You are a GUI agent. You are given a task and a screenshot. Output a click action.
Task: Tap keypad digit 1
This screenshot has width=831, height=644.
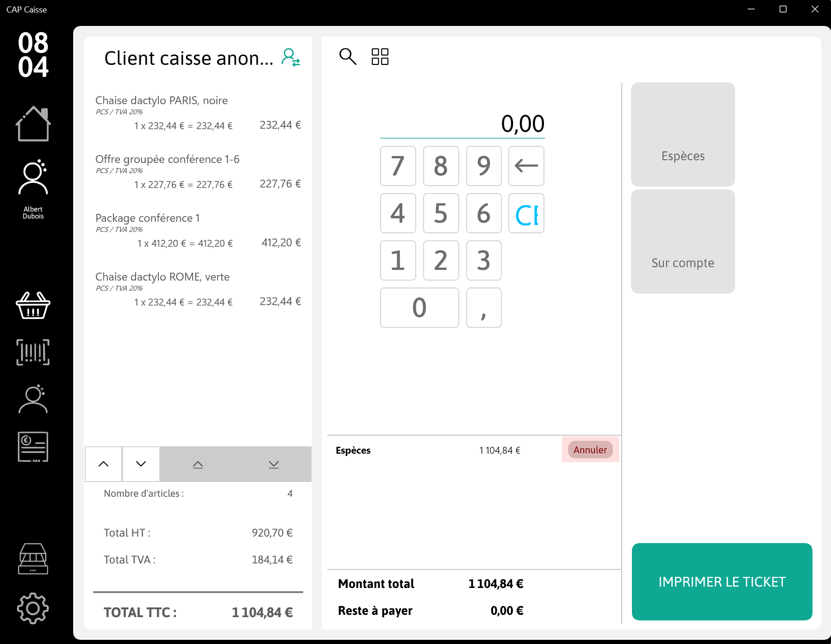tap(398, 260)
